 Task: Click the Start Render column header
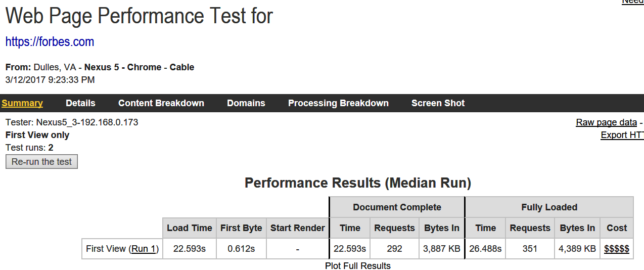pyautogui.click(x=298, y=228)
